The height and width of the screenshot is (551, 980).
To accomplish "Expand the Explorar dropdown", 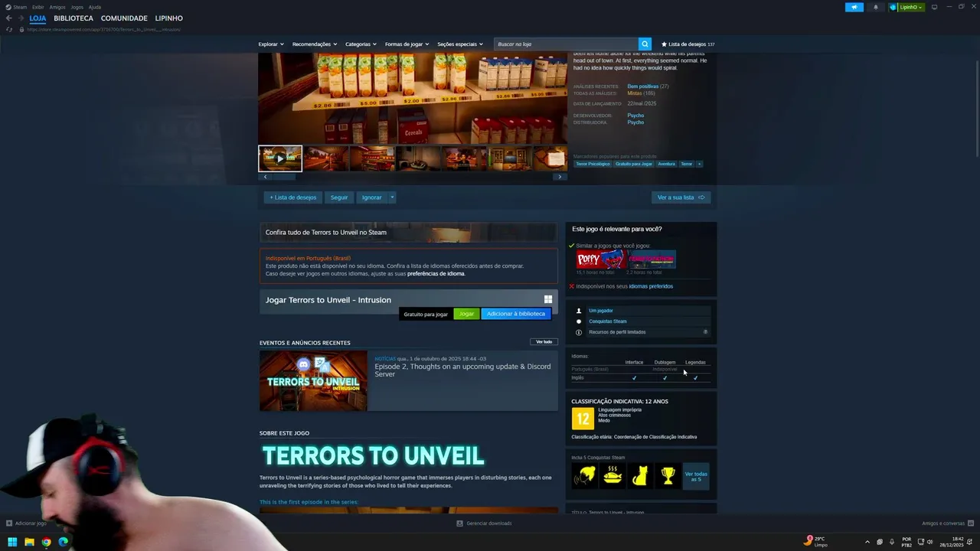I will click(x=271, y=44).
